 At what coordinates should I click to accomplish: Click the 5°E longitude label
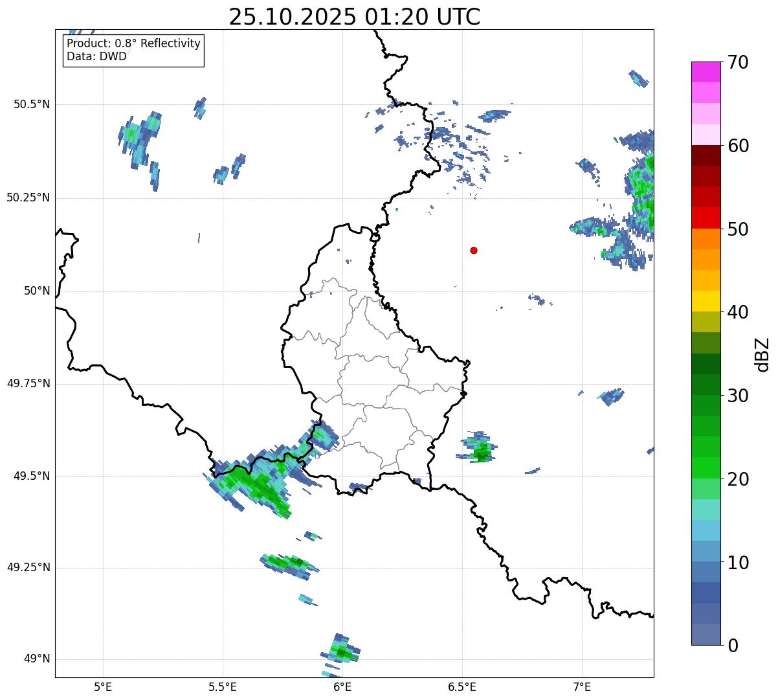(103, 686)
